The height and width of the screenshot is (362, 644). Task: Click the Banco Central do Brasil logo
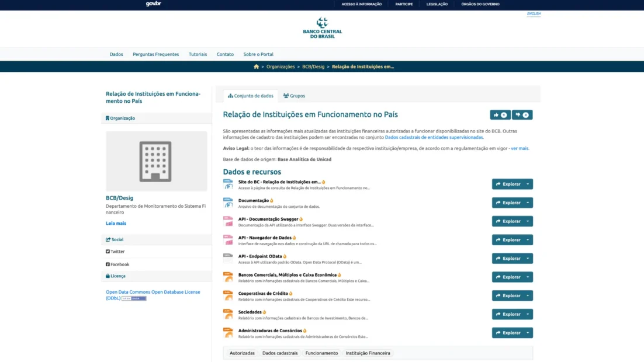pos(323,28)
